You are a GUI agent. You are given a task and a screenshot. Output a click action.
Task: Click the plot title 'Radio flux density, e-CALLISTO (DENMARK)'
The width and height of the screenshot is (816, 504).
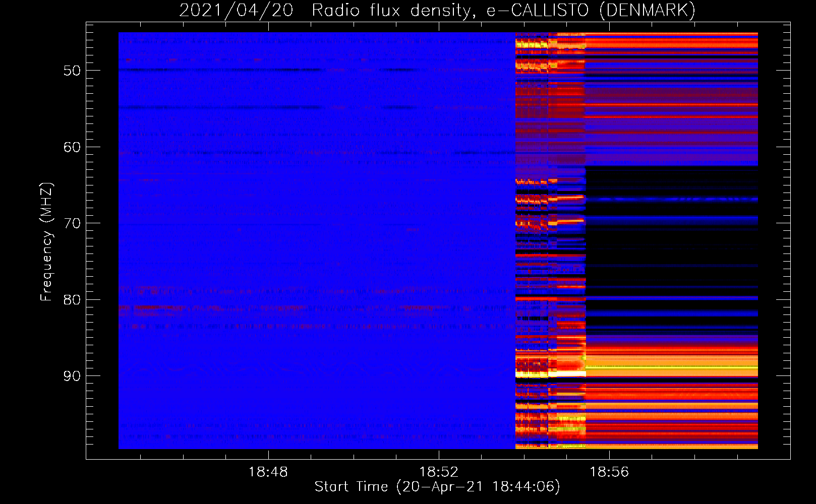tap(503, 10)
